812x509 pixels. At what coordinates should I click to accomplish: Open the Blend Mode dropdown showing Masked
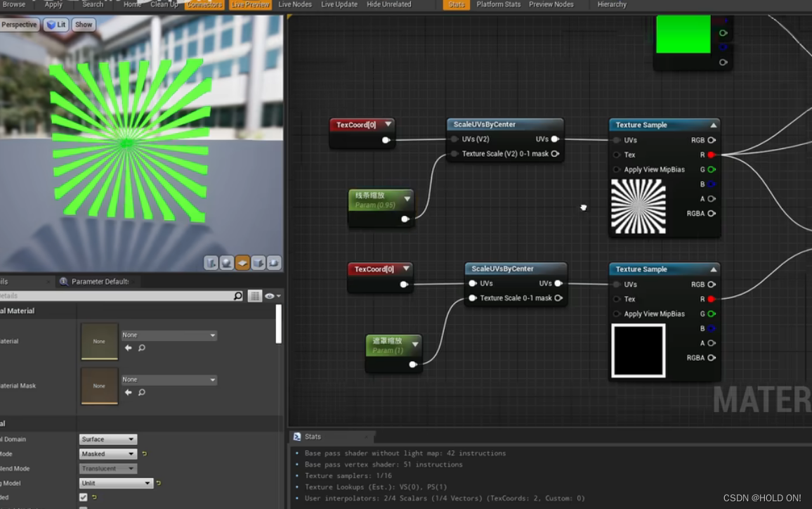[107, 453]
